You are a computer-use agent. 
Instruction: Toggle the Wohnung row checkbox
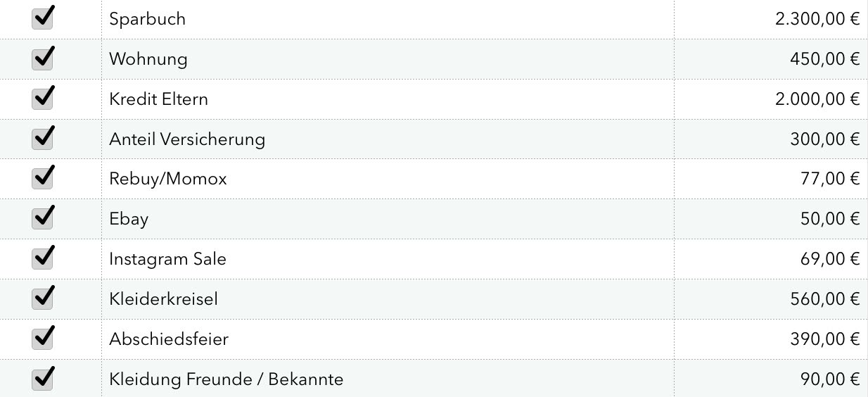pos(43,58)
